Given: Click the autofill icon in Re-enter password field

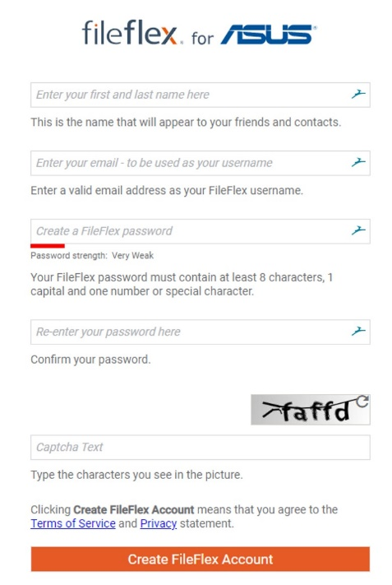Looking at the screenshot, I should click(x=358, y=332).
